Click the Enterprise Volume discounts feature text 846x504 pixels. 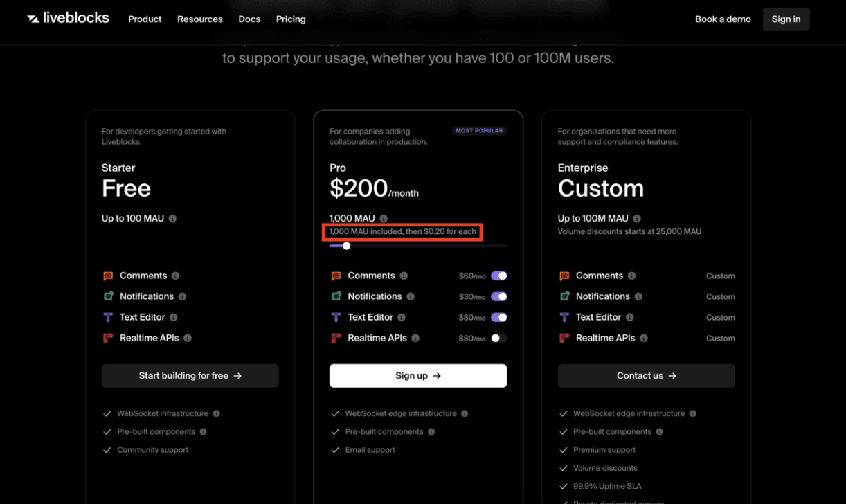[605, 468]
